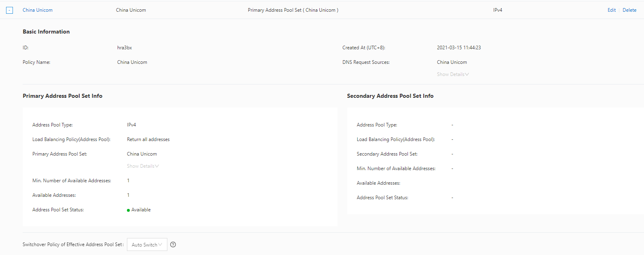
Task: Click the Return all addresses value
Action: coord(148,139)
